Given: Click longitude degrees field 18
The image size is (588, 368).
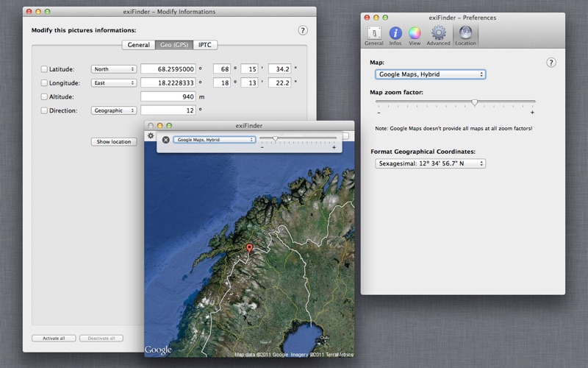Looking at the screenshot, I should coord(222,82).
